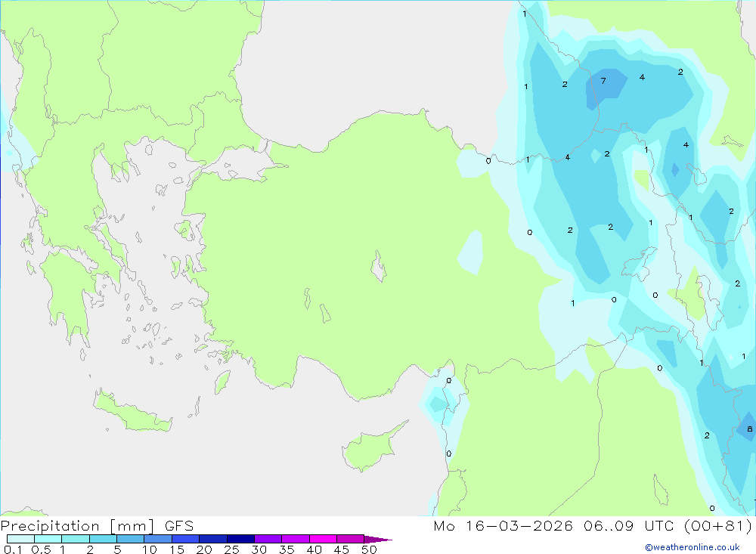Click the 0.1–0.5 mm legend color swatch
The image size is (756, 554).
tap(20, 539)
